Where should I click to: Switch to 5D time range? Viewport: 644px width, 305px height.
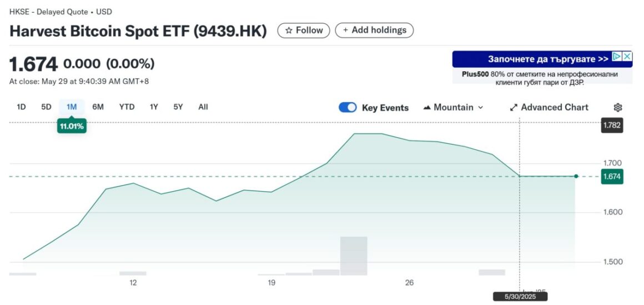[46, 107]
